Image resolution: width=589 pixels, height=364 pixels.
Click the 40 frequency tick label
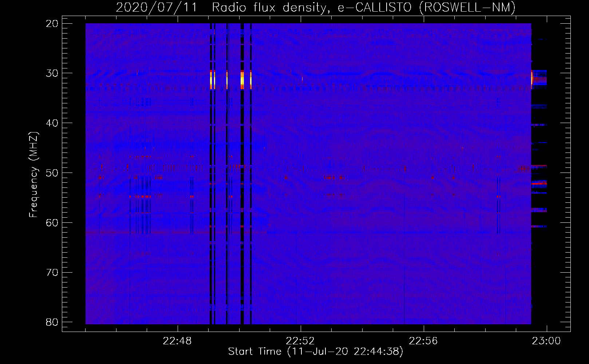[52, 123]
